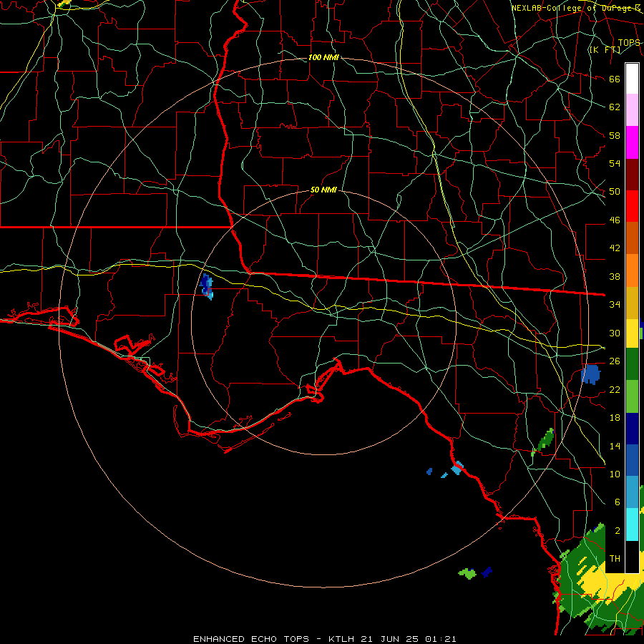Click the small navy offshore echo
Viewport: 644px width, 644px height.
coord(487,572)
